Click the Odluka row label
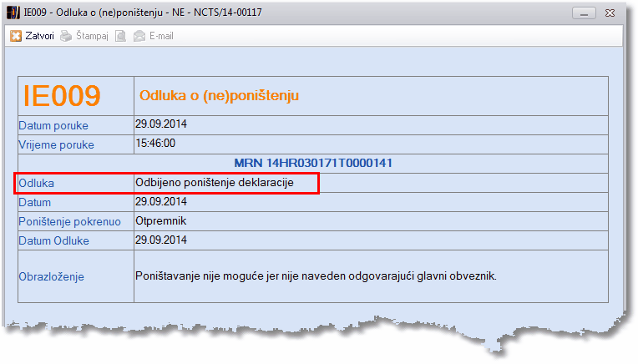The height and width of the screenshot is (364, 638). pos(36,183)
